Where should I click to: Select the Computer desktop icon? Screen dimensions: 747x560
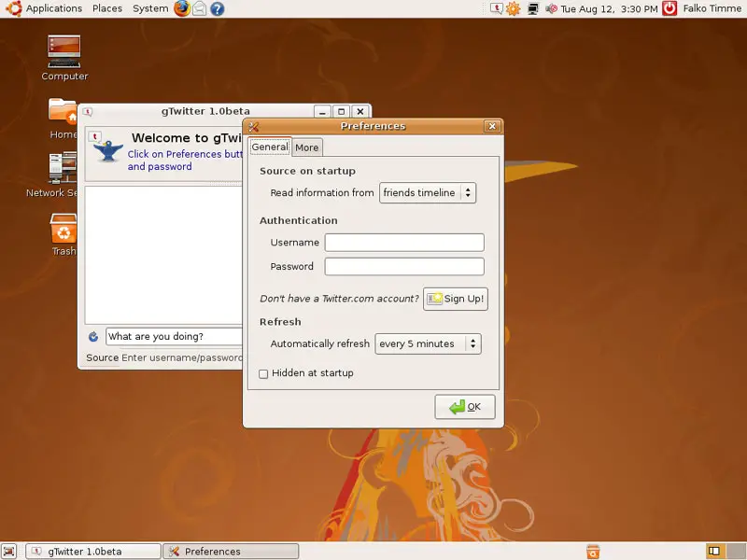tap(64, 58)
